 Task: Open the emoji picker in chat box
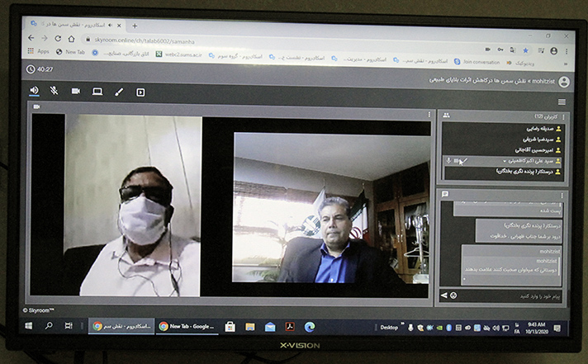[453, 295]
